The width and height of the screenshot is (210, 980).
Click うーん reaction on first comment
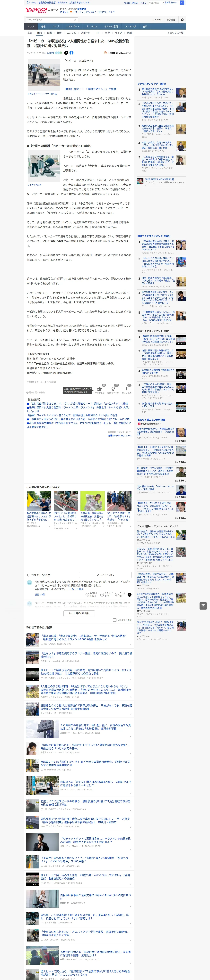pos(120,595)
